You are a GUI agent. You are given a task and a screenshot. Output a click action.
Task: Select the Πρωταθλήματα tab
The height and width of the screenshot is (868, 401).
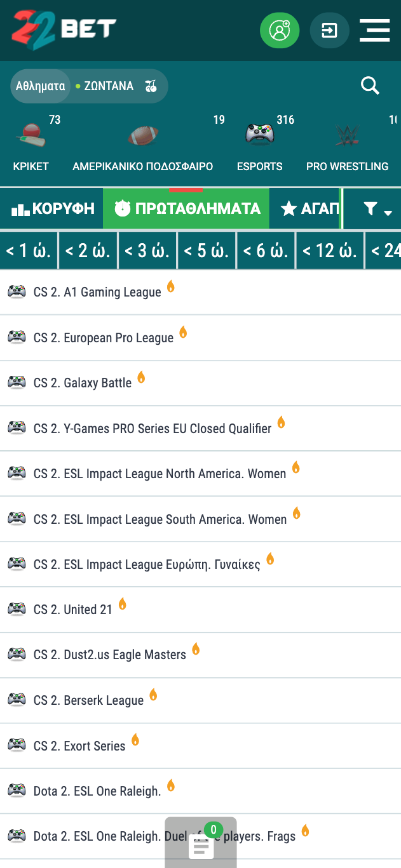click(x=187, y=208)
